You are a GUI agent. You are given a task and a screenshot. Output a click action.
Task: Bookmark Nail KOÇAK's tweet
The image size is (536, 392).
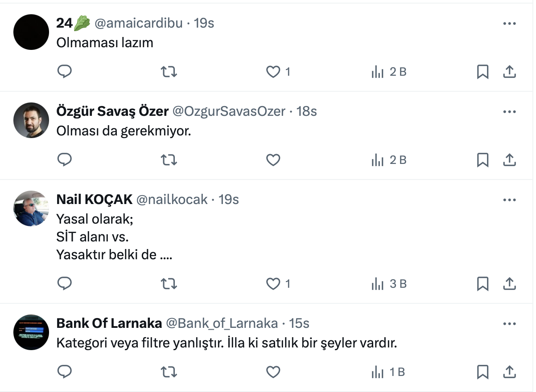(x=482, y=283)
